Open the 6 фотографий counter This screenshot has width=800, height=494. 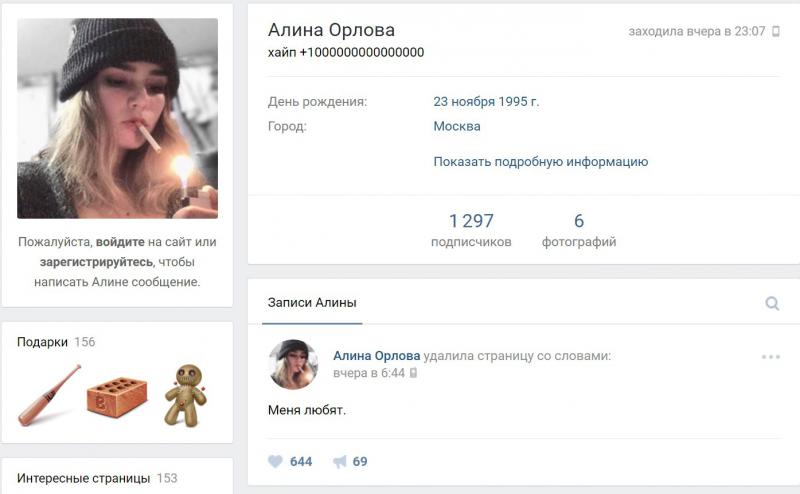[x=579, y=230]
